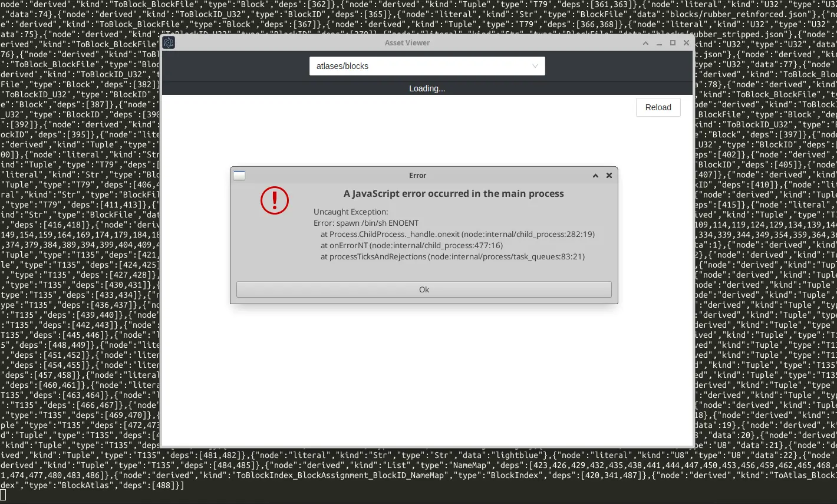Click the Asset Viewer title bar text
The image size is (837, 504).
pos(407,43)
